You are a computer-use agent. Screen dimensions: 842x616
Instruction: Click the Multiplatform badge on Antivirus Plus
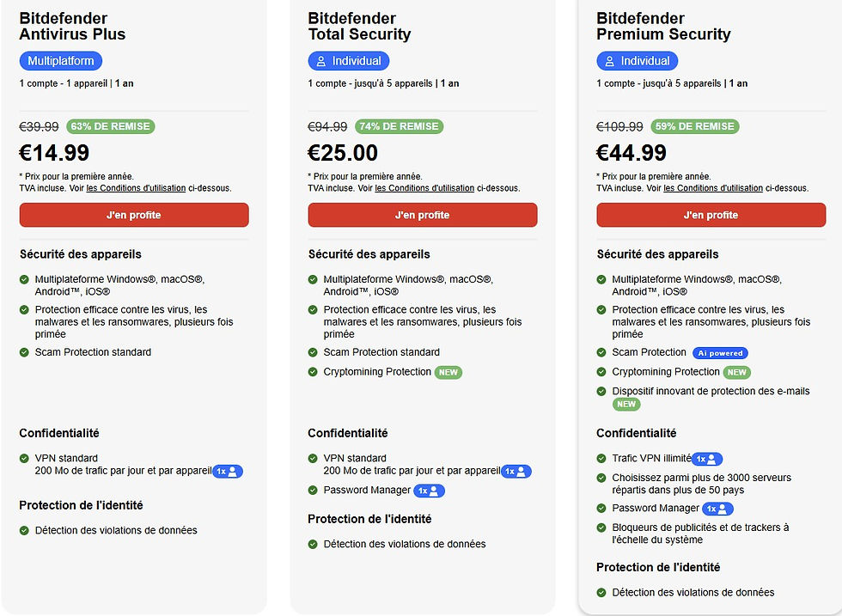[61, 61]
